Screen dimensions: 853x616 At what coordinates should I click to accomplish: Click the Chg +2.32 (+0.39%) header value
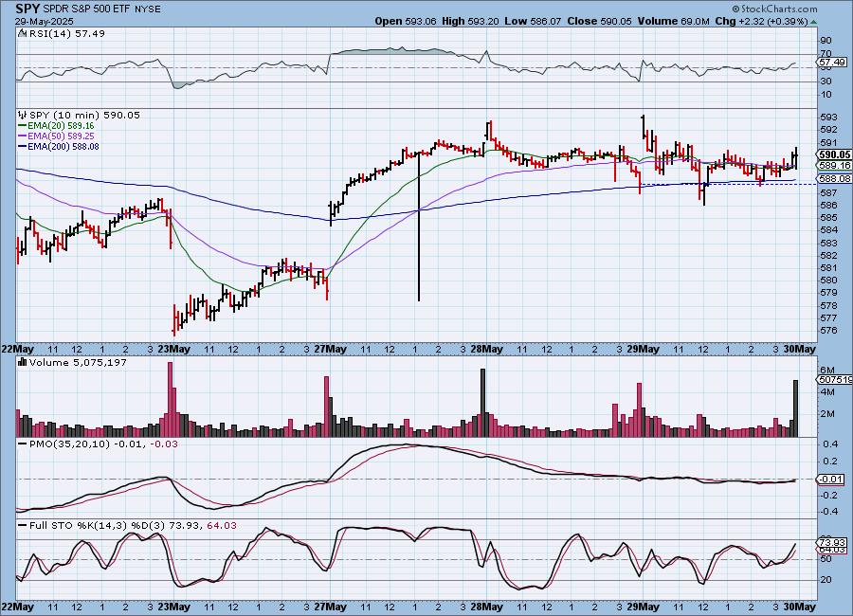point(762,21)
